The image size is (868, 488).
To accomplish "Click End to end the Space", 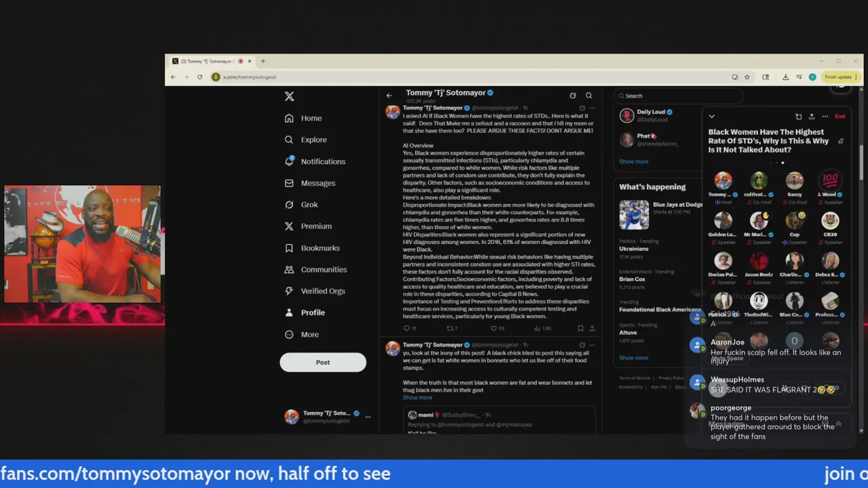I will point(840,117).
